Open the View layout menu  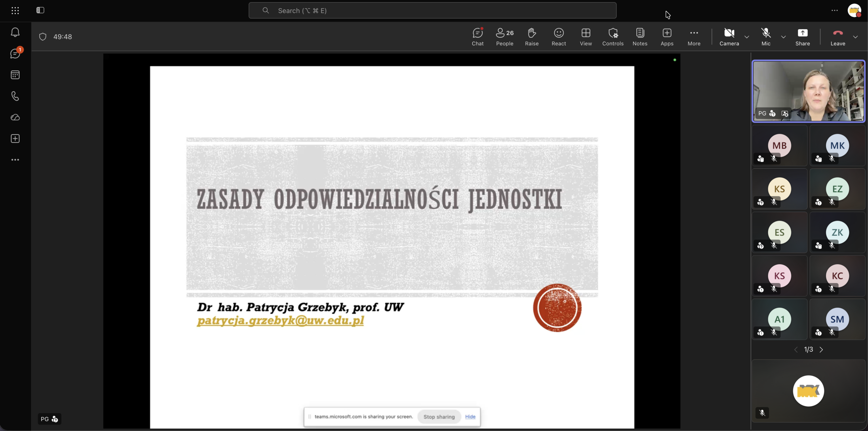(586, 37)
